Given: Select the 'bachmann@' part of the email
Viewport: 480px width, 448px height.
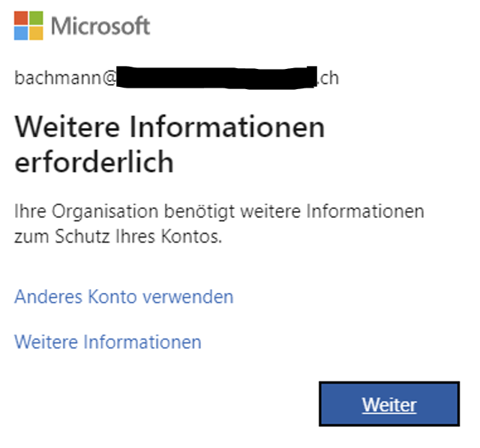Looking at the screenshot, I should point(64,77).
